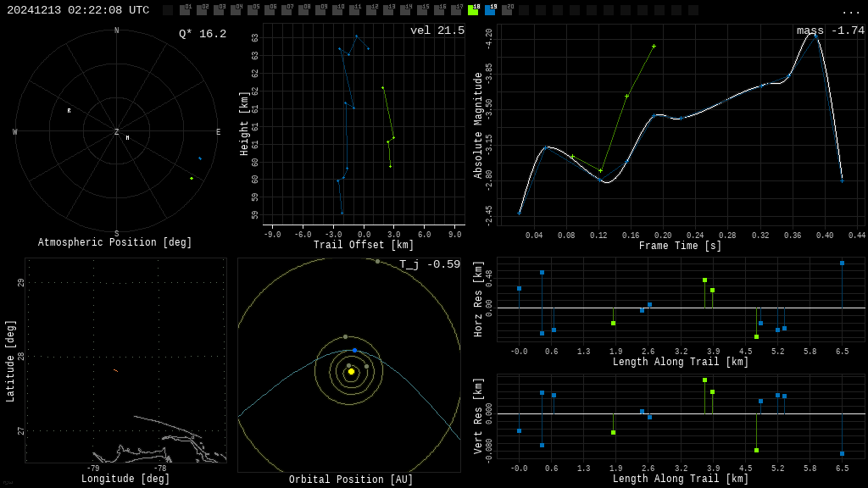Screen dimensions: 868x488
Task: Click the yellow Sun marker in orbital plot
Action: click(351, 371)
